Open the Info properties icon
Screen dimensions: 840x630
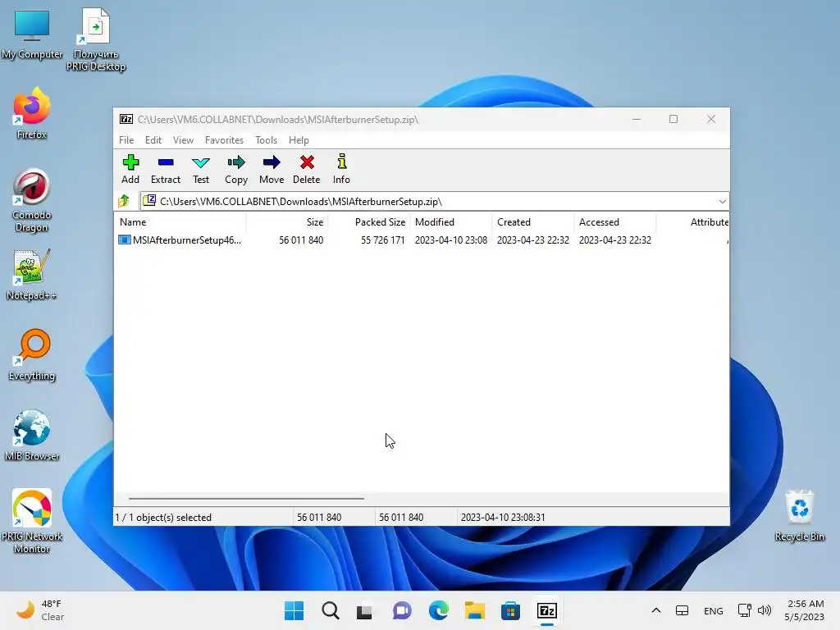coord(341,169)
